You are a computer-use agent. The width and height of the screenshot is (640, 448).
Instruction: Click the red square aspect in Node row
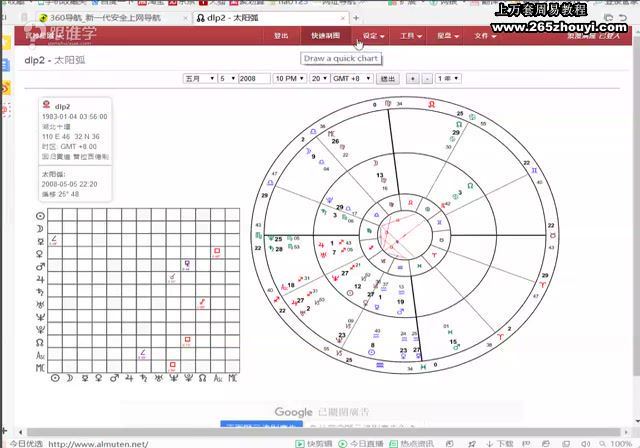(187, 341)
